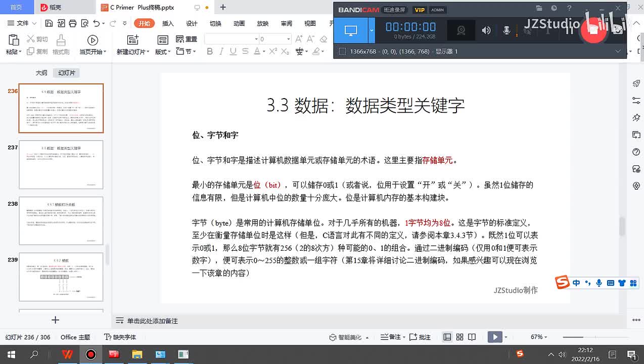This screenshot has width=644, height=364.
Task: Open the font size dropdown
Action: click(x=289, y=39)
